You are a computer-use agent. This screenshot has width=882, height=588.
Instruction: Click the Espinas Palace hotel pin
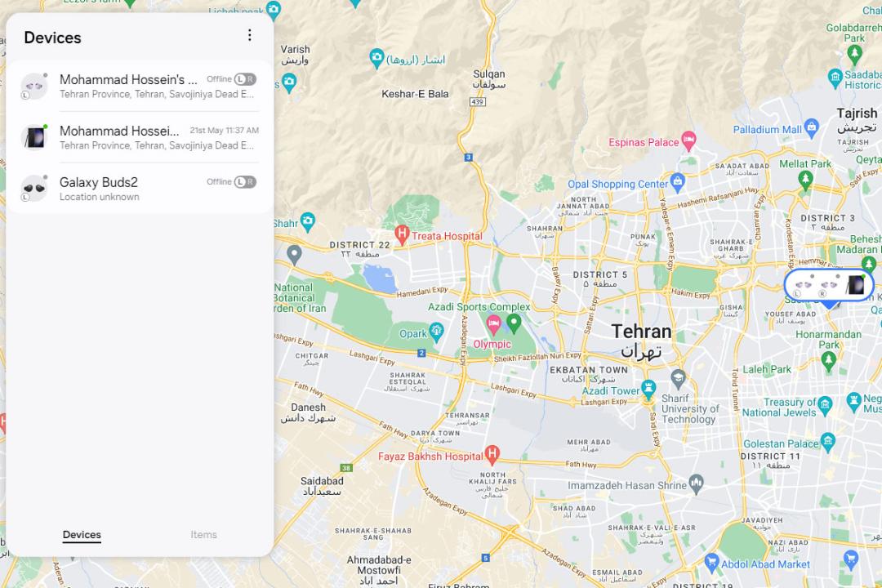click(x=688, y=140)
